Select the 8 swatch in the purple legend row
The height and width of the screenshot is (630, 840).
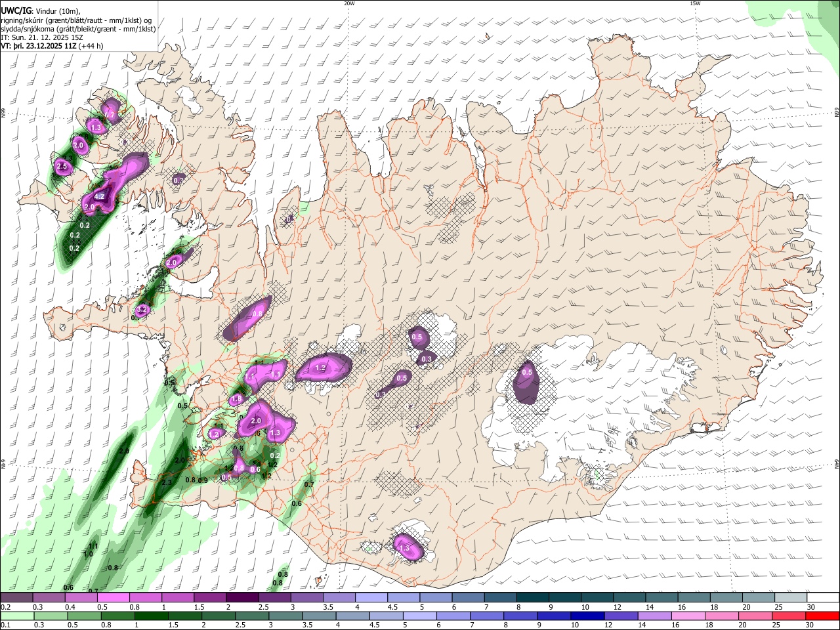(x=533, y=597)
